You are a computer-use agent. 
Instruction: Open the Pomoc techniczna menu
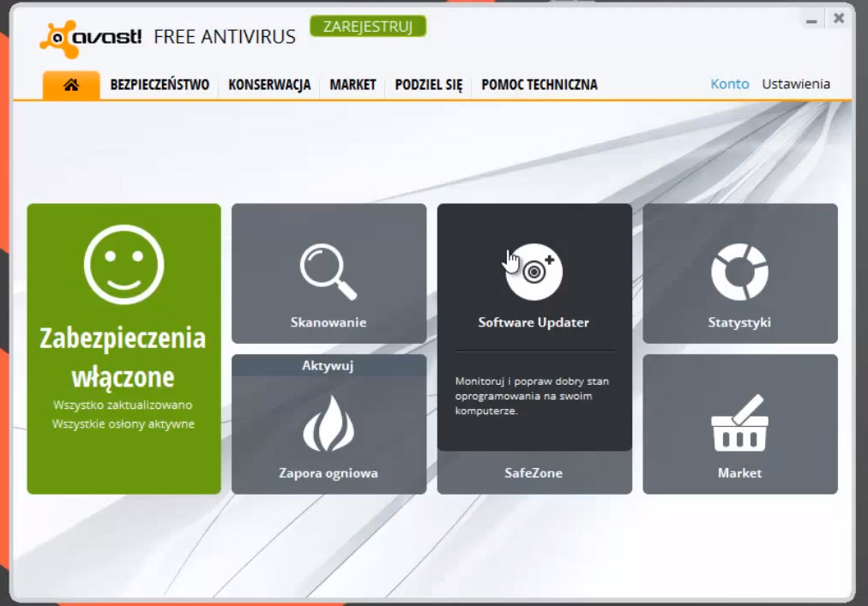539,85
